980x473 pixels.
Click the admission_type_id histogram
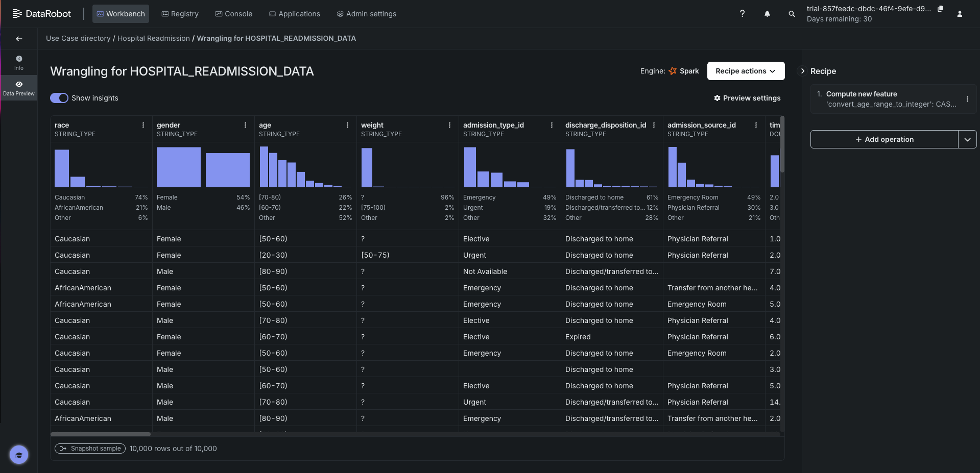click(510, 167)
